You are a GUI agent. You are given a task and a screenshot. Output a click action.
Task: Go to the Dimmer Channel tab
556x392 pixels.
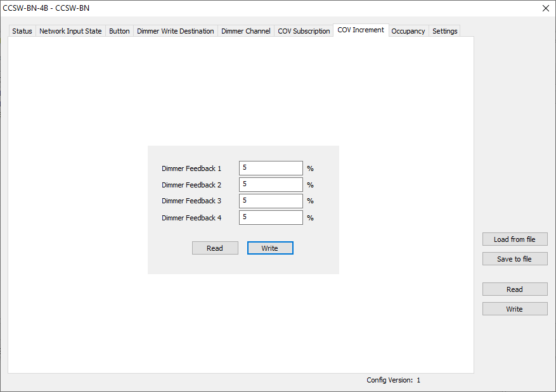pos(246,31)
